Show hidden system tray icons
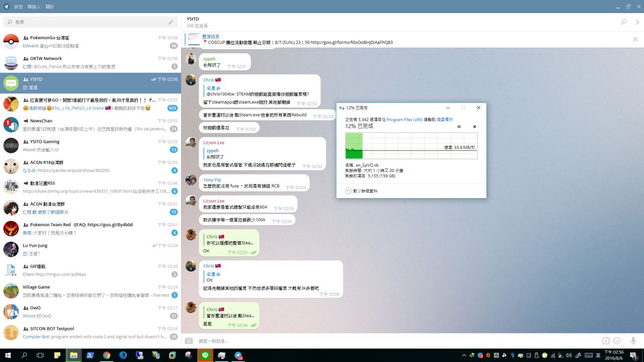Screen dimensions: 644x362 (465, 355)
